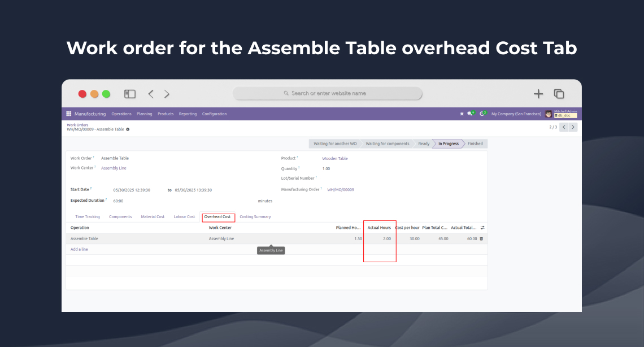
Task: Edit the Work Order name field
Action: click(115, 158)
